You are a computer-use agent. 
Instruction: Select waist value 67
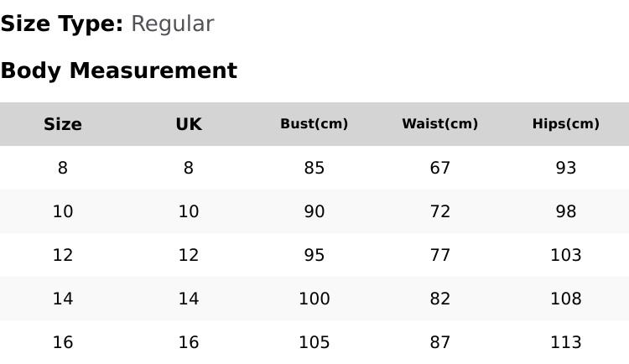click(440, 168)
